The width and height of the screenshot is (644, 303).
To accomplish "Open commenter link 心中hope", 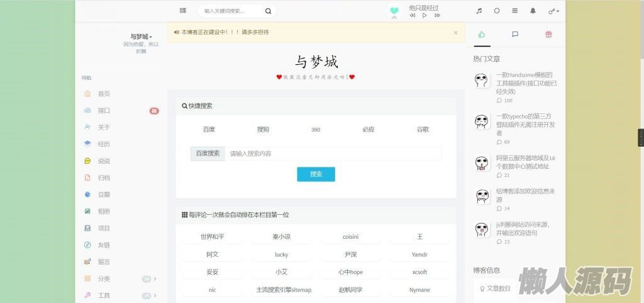I will coord(350,272).
